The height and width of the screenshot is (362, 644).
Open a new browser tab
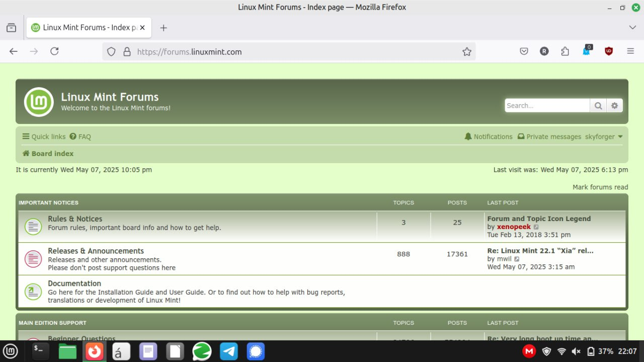coord(163,28)
